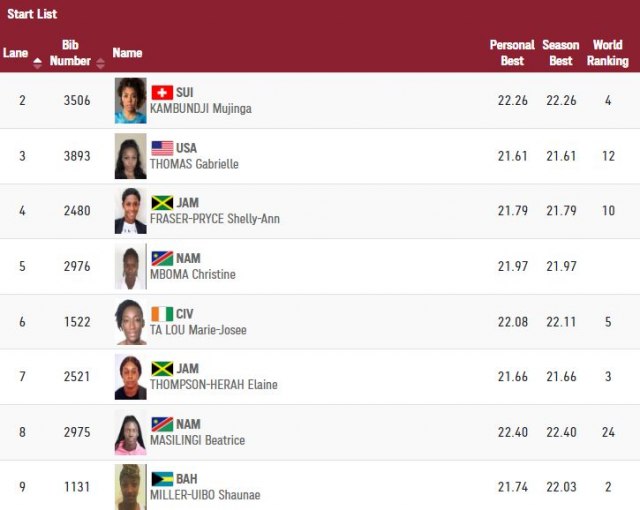This screenshot has width=640, height=510.
Task: Click the Season Best column header
Action: (x=560, y=53)
